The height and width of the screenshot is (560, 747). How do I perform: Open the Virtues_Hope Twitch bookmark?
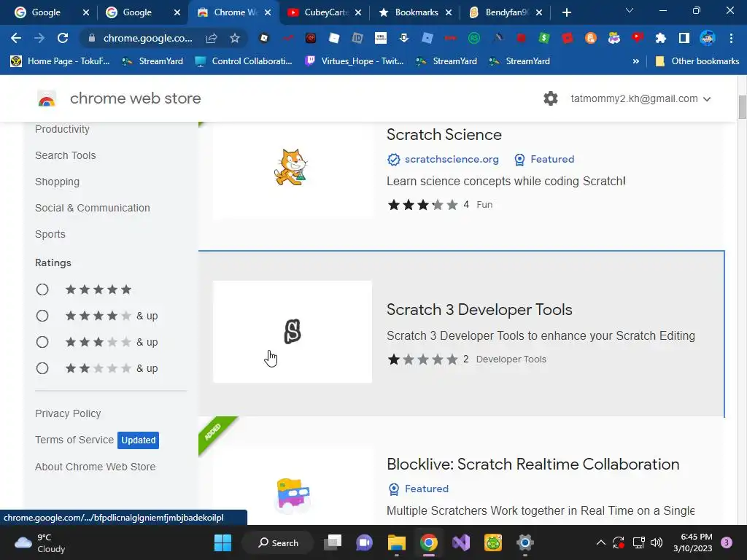355,61
